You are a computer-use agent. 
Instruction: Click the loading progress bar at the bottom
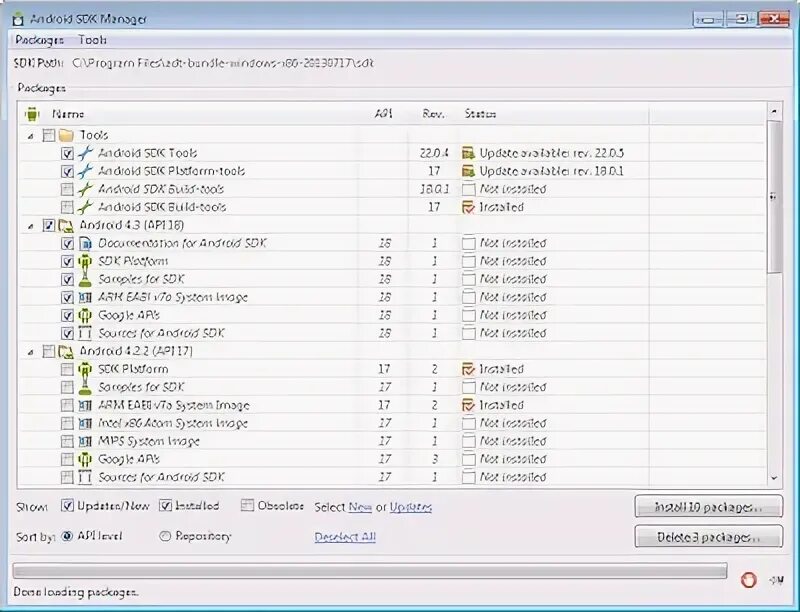coord(370,571)
